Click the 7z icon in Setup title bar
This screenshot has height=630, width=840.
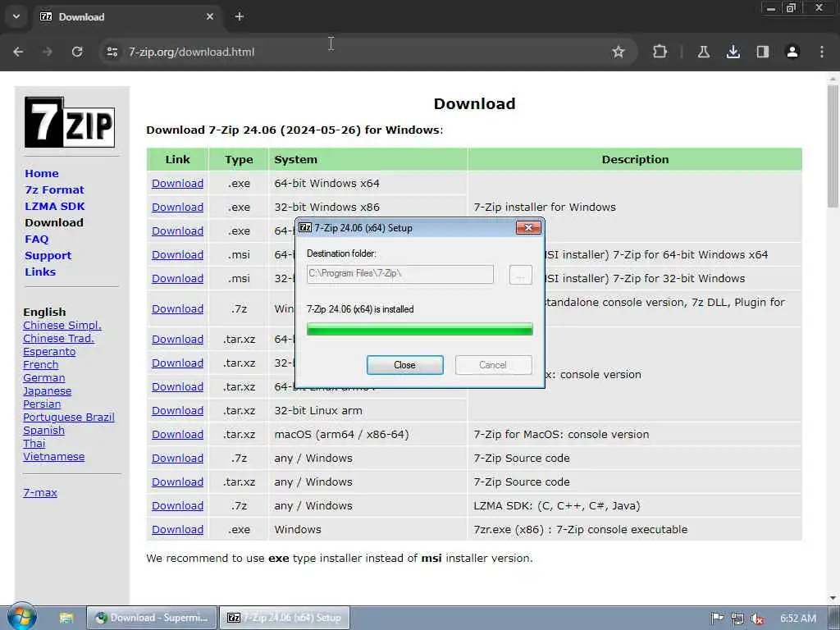point(305,228)
